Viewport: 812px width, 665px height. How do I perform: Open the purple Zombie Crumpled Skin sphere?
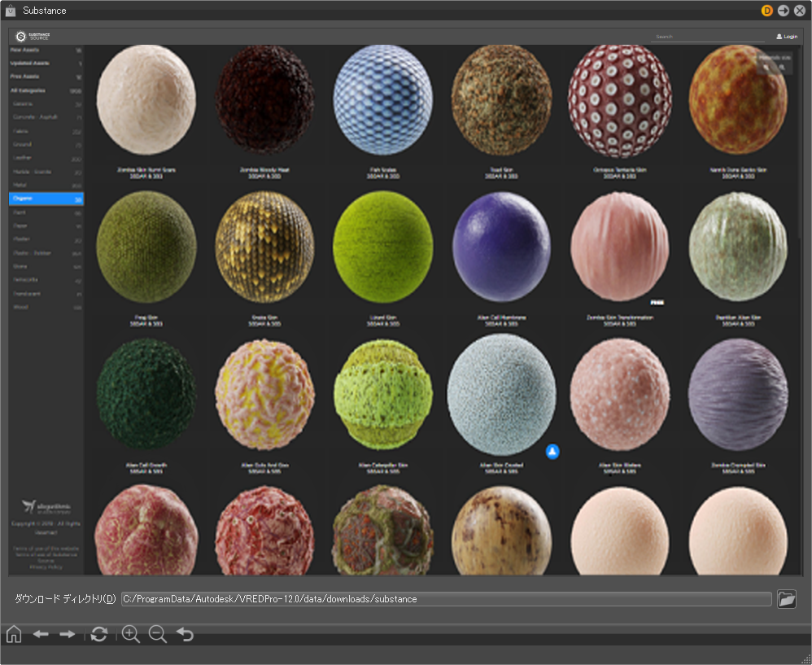click(738, 394)
